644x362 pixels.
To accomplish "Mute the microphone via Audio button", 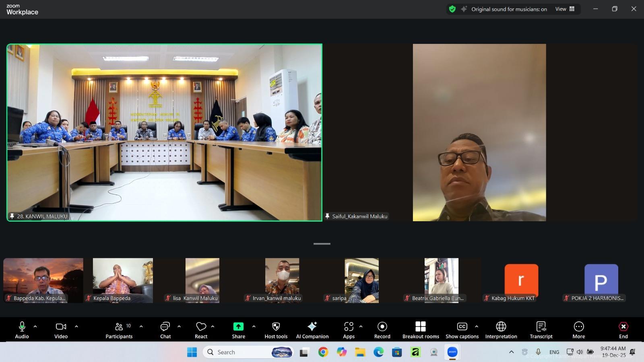I will pyautogui.click(x=22, y=330).
